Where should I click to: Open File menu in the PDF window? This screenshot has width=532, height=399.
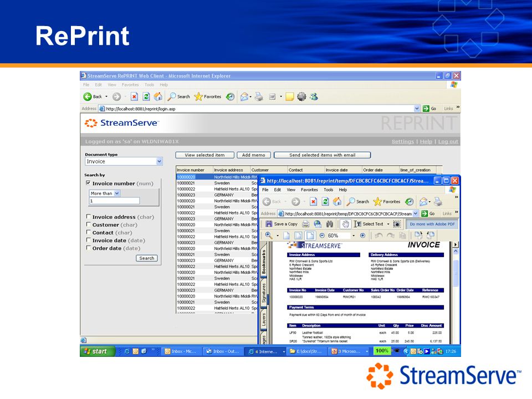coord(265,190)
